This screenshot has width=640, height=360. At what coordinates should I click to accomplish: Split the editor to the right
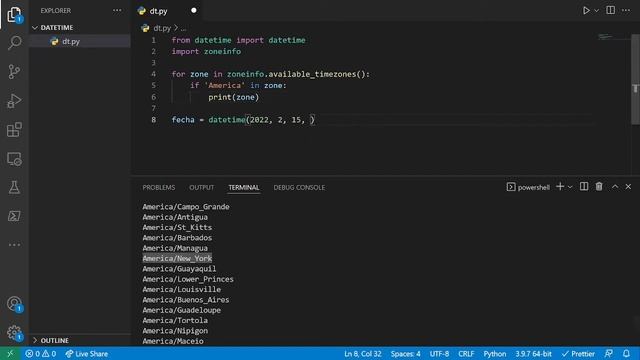click(610, 10)
